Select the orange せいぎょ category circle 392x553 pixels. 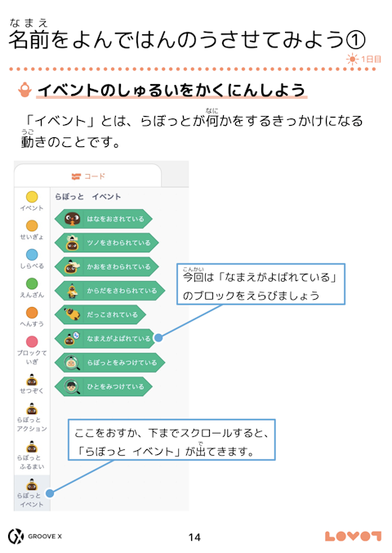pos(32,225)
